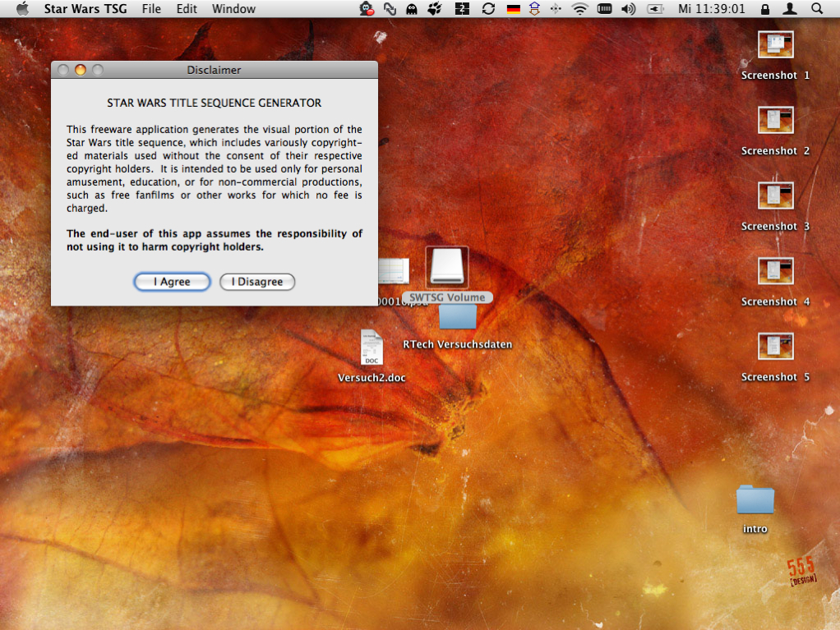This screenshot has height=630, width=840.
Task: Select the spreadsheet file partly behind the dialog
Action: 394,270
